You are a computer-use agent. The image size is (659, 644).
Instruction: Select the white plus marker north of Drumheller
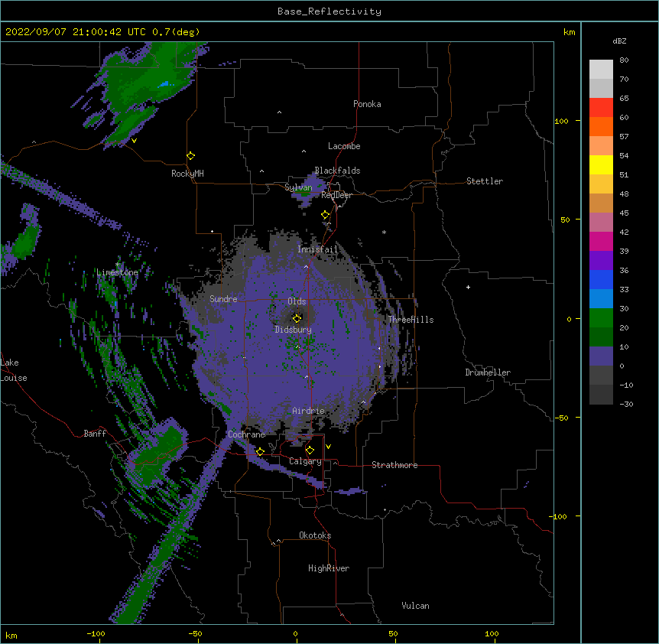[x=468, y=287]
